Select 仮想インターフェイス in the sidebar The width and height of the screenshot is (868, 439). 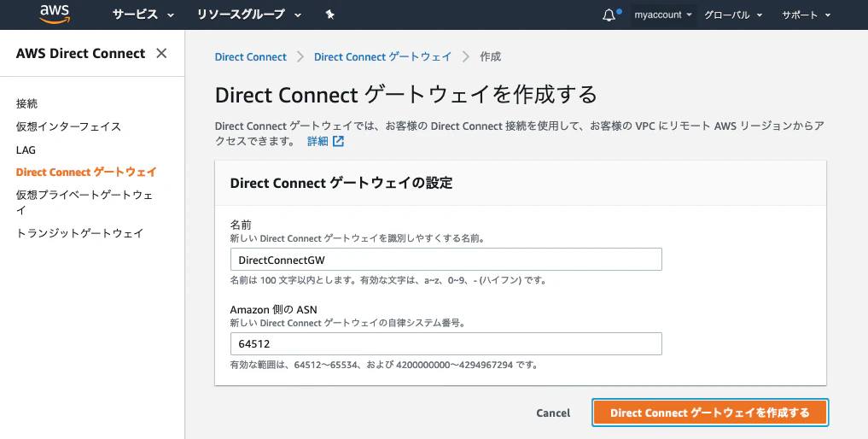point(68,126)
